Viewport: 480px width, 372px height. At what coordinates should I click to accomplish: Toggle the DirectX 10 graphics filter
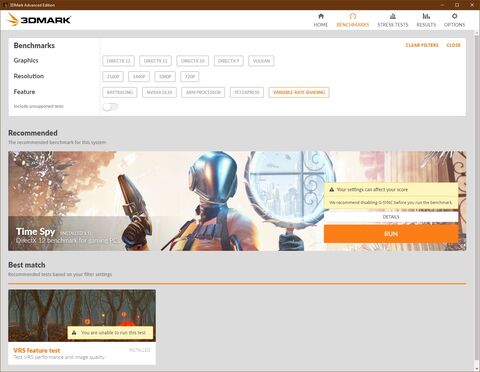(x=193, y=61)
